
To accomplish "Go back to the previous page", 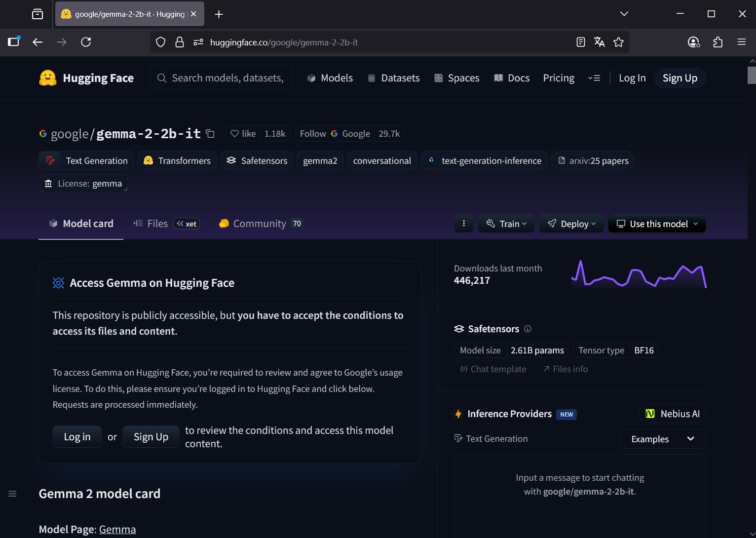I will (38, 42).
